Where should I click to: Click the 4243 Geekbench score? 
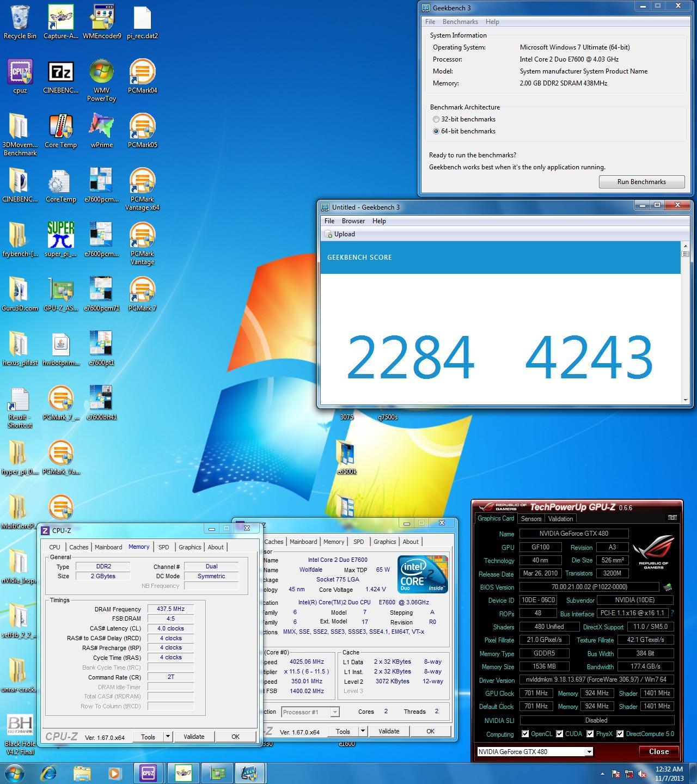[x=589, y=357]
